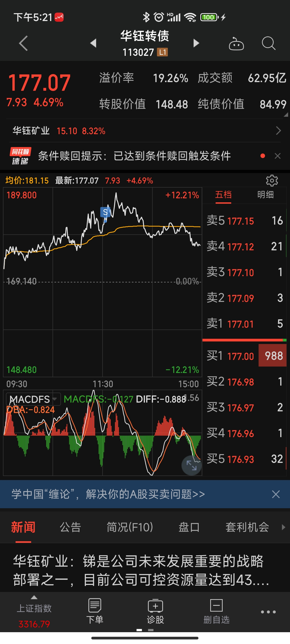The width and height of the screenshot is (290, 644).
Task: Tap the 买2 176.98 order row
Action: coord(244,382)
